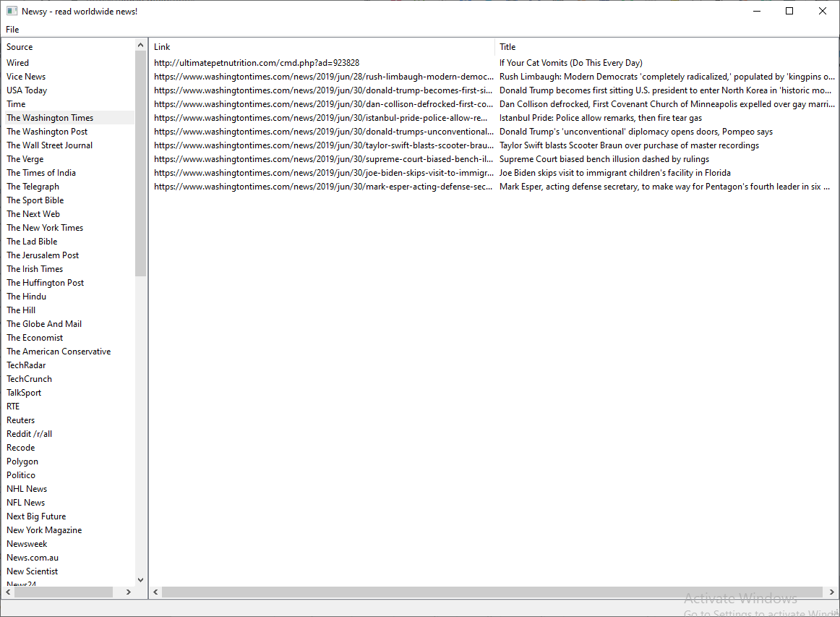Select TalkSport source
The height and width of the screenshot is (617, 840).
(24, 393)
